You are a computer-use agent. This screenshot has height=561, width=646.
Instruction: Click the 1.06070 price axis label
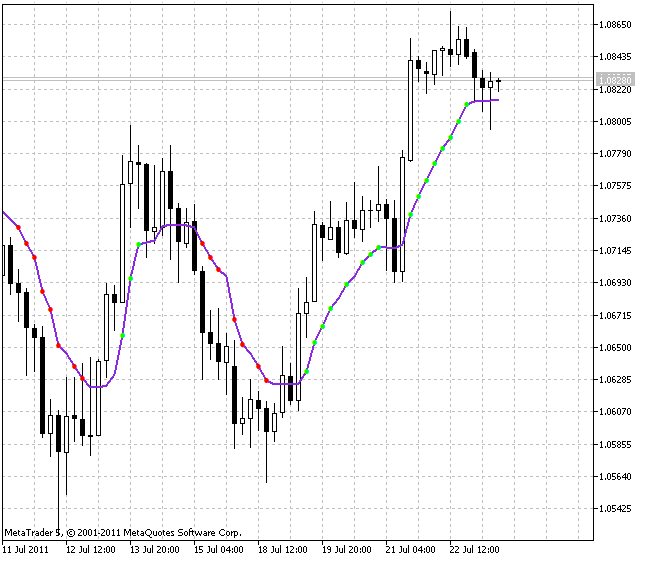coord(615,411)
